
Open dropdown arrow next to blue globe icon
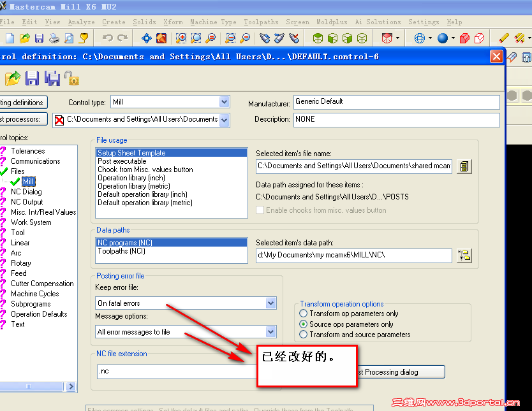pos(430,38)
